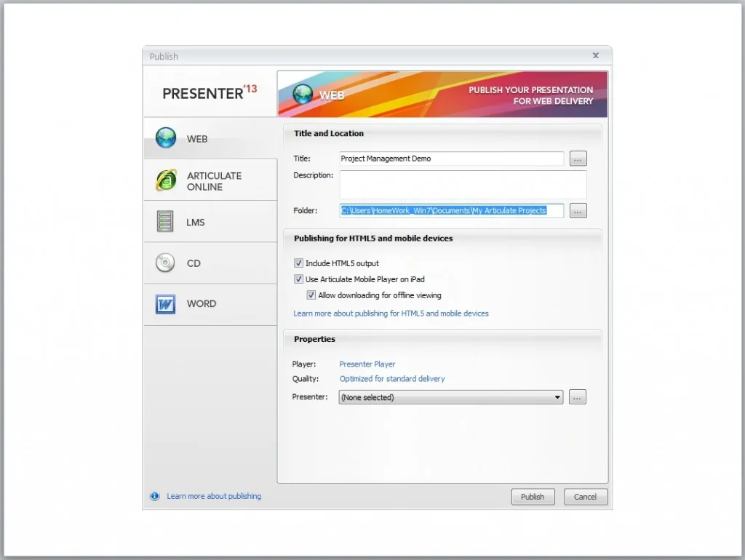The height and width of the screenshot is (560, 745).
Task: Browse for folder with the ellipsis button
Action: click(578, 210)
